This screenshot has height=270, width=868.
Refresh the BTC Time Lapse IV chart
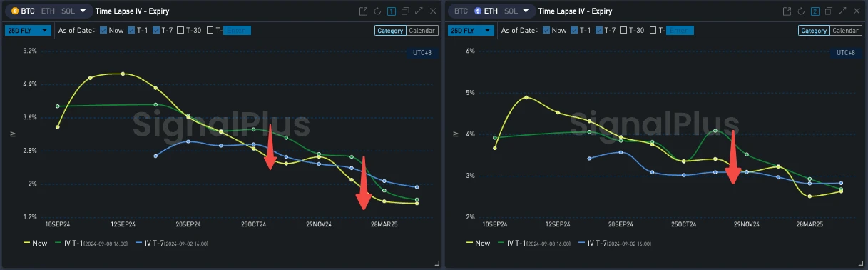378,11
